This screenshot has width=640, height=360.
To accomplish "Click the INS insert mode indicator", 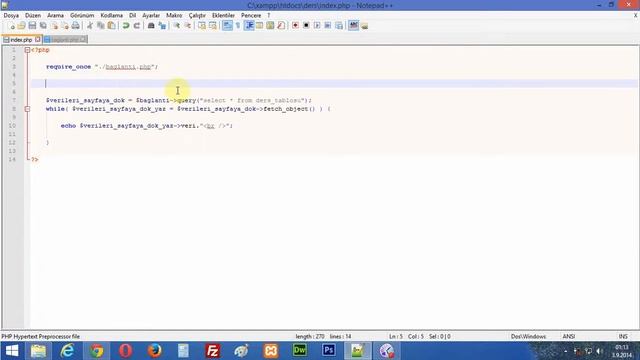I will (623, 337).
